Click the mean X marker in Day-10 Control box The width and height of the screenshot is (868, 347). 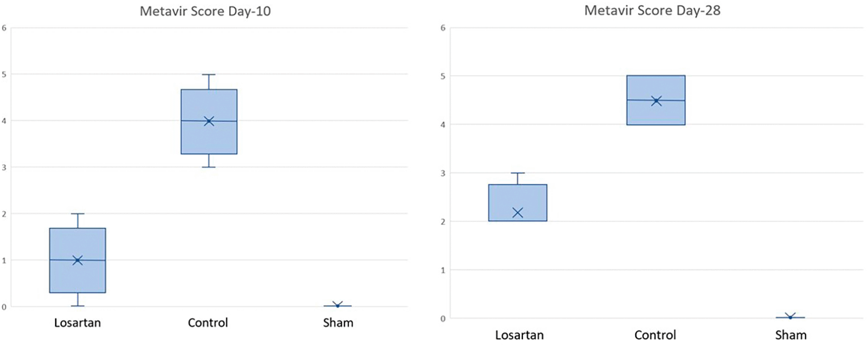tap(209, 121)
